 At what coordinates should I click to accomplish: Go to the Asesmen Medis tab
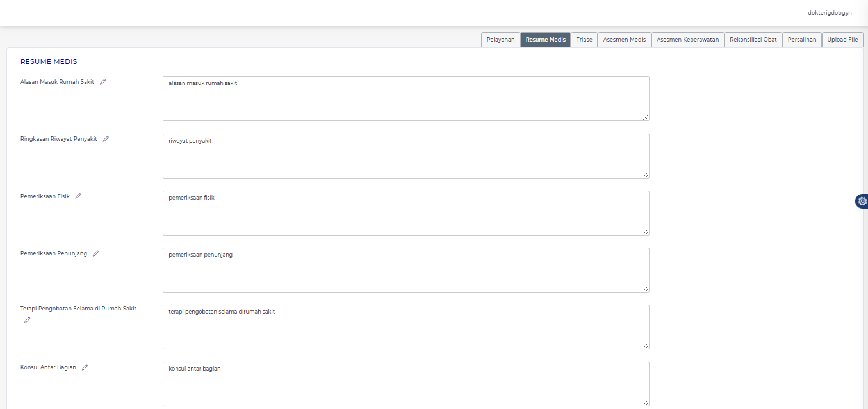click(x=624, y=40)
